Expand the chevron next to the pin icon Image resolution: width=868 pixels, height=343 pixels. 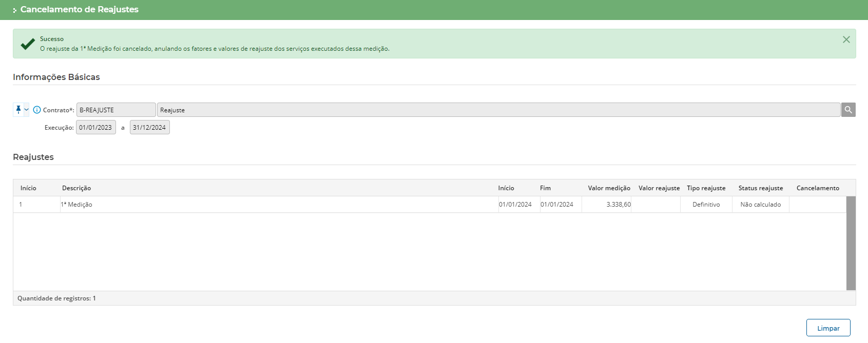[x=26, y=110]
